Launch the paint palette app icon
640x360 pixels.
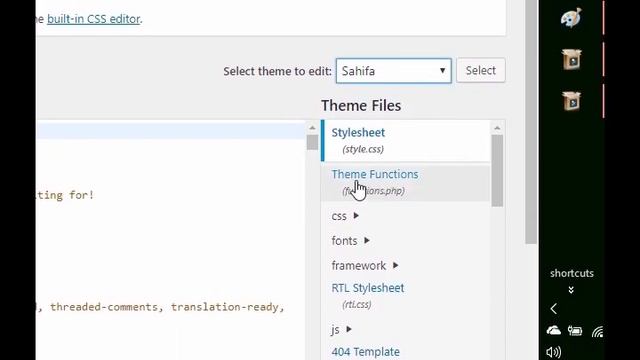tap(571, 18)
